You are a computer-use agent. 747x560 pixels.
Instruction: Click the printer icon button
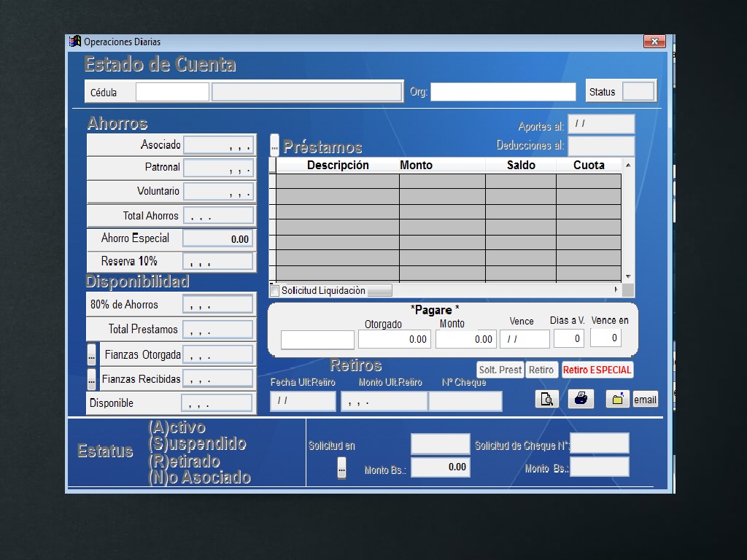581,399
